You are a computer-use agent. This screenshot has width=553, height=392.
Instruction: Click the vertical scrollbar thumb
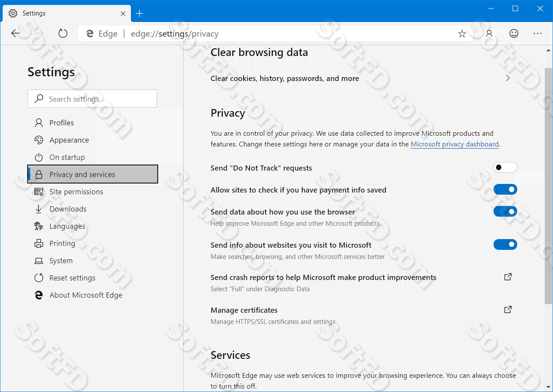click(x=548, y=185)
